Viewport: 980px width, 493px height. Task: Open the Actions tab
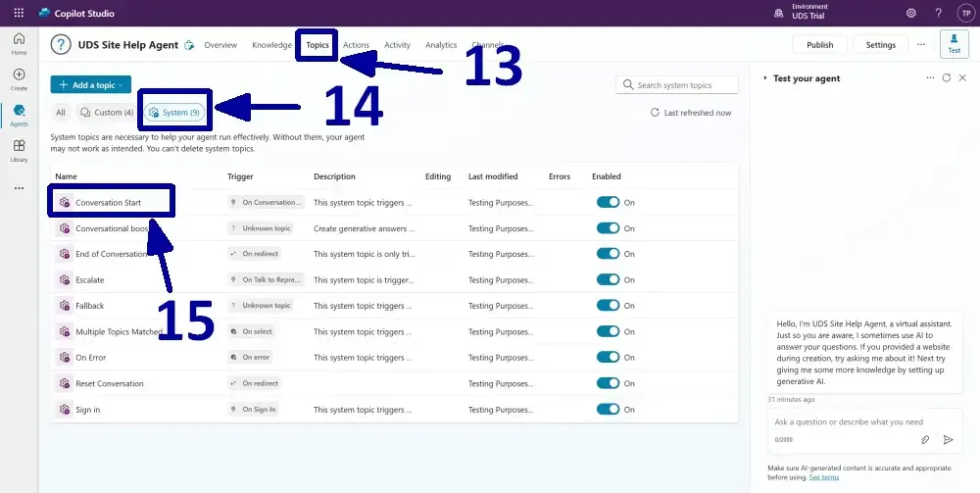pos(357,45)
